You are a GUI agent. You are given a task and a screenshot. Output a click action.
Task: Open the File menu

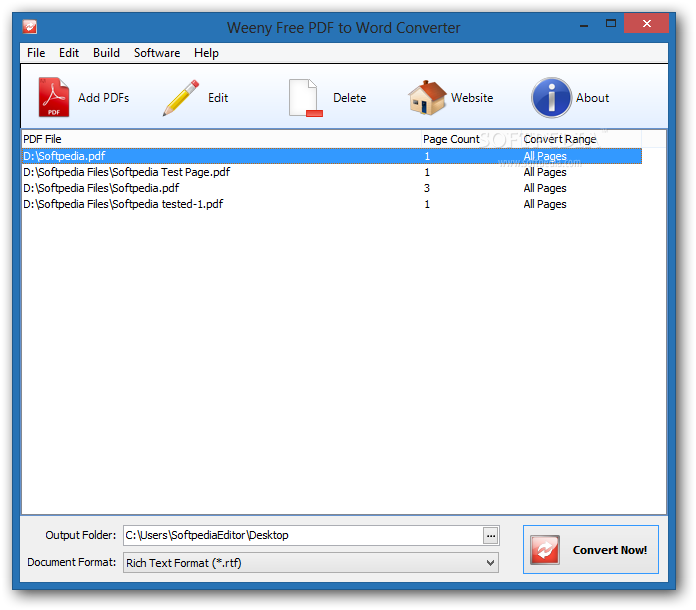36,53
